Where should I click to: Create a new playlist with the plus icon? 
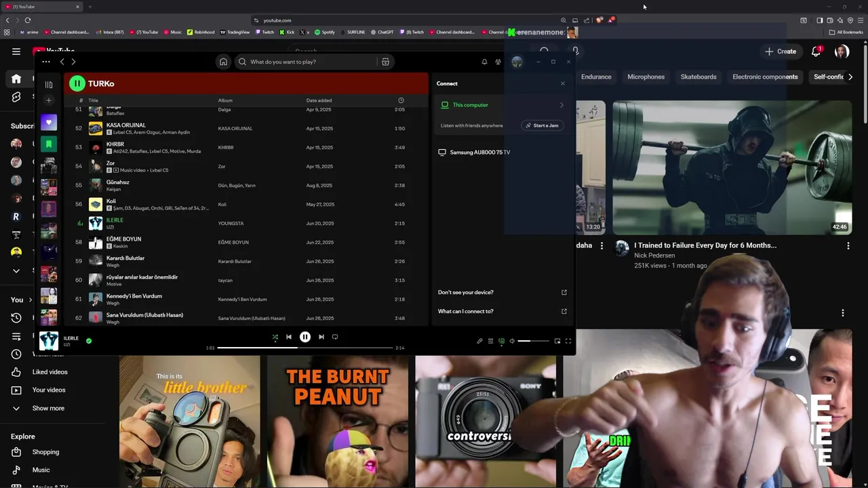tap(48, 100)
